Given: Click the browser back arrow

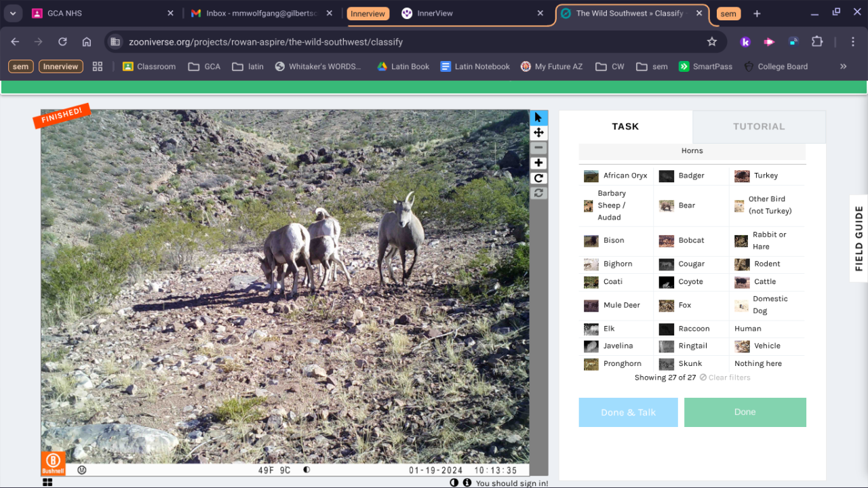Looking at the screenshot, I should click(x=15, y=42).
